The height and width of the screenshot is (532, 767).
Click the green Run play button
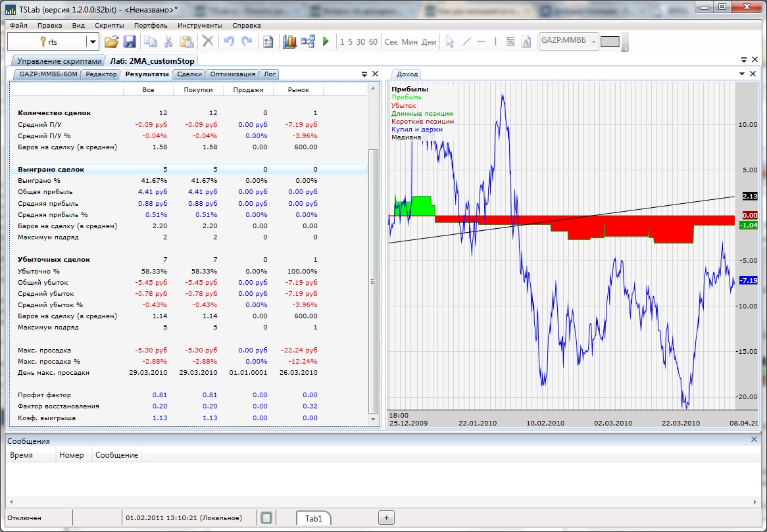326,41
